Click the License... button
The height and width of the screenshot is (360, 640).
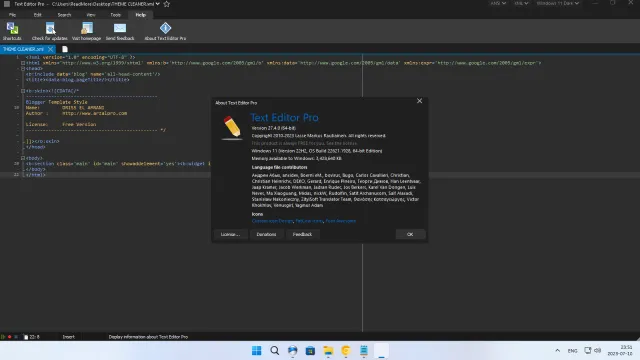coord(230,234)
